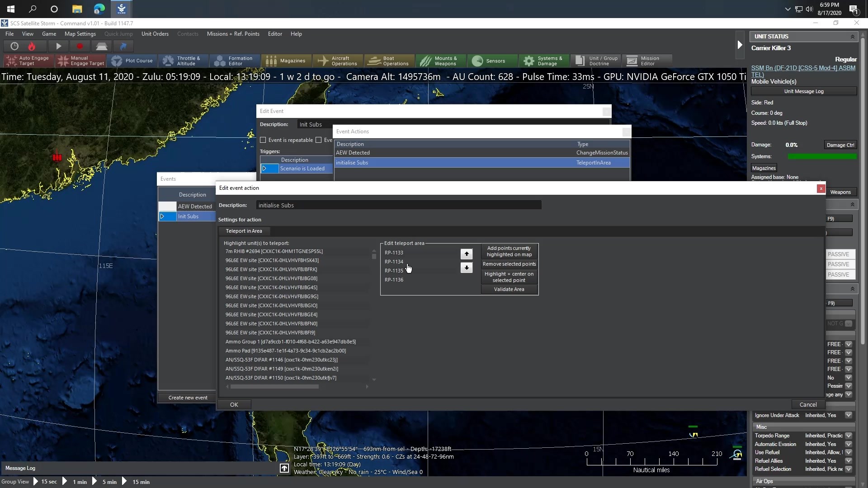The width and height of the screenshot is (868, 488).
Task: Open Systems & Damage
Action: click(545, 61)
